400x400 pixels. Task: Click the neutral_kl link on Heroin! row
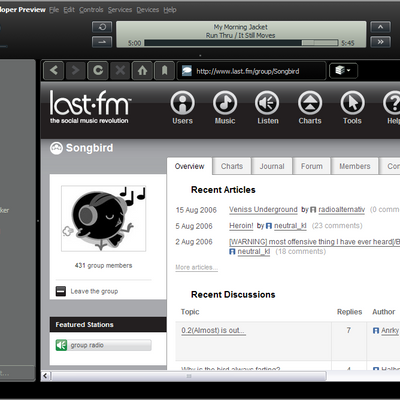coord(290,226)
